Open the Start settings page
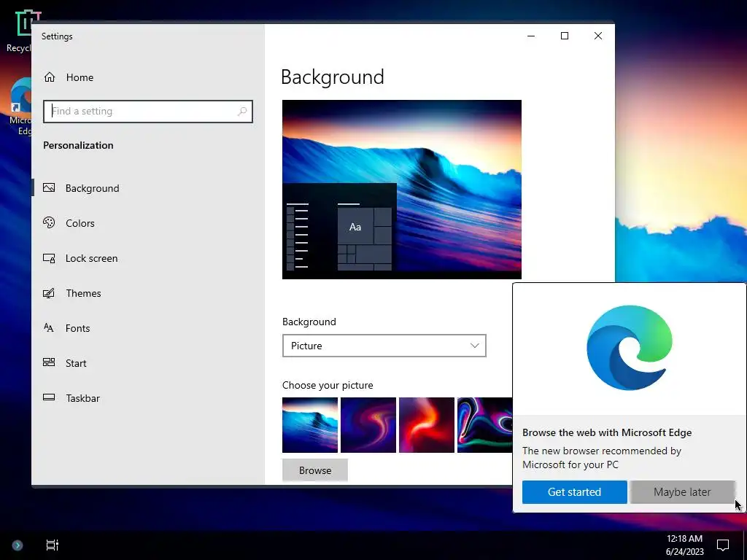747x560 pixels. click(147, 363)
